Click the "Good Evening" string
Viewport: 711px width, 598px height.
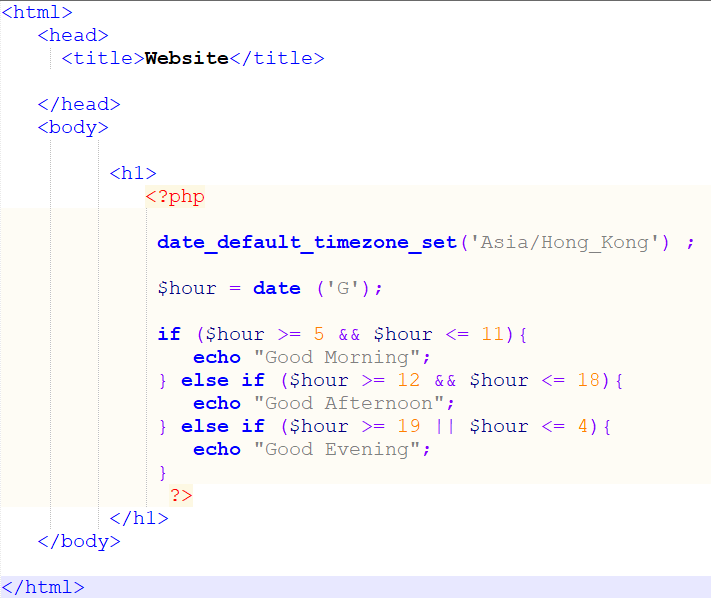click(x=336, y=450)
